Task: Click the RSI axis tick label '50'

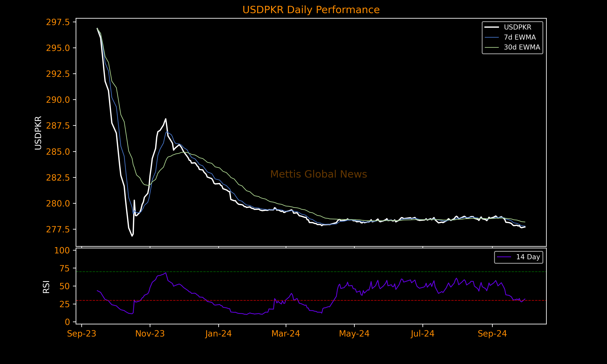Action: click(65, 286)
